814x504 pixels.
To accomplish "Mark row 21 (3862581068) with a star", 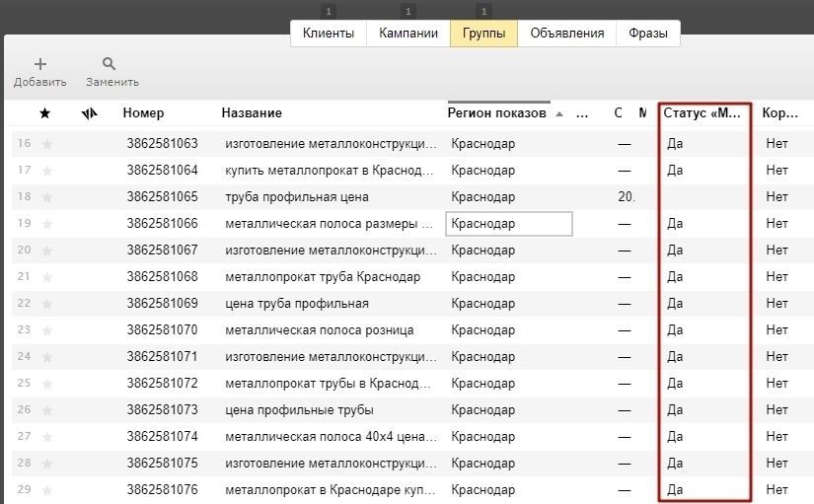I will [x=47, y=277].
